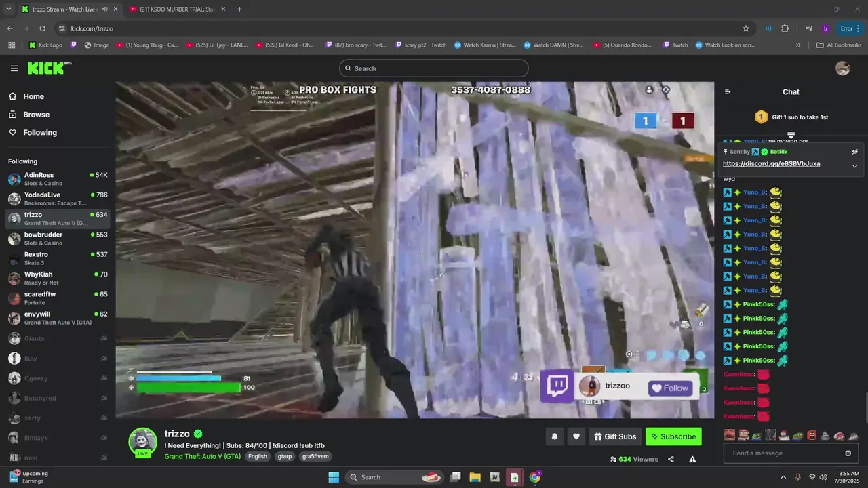The image size is (868, 488).
Task: Expand the pinned message chevron
Action: [x=854, y=165]
